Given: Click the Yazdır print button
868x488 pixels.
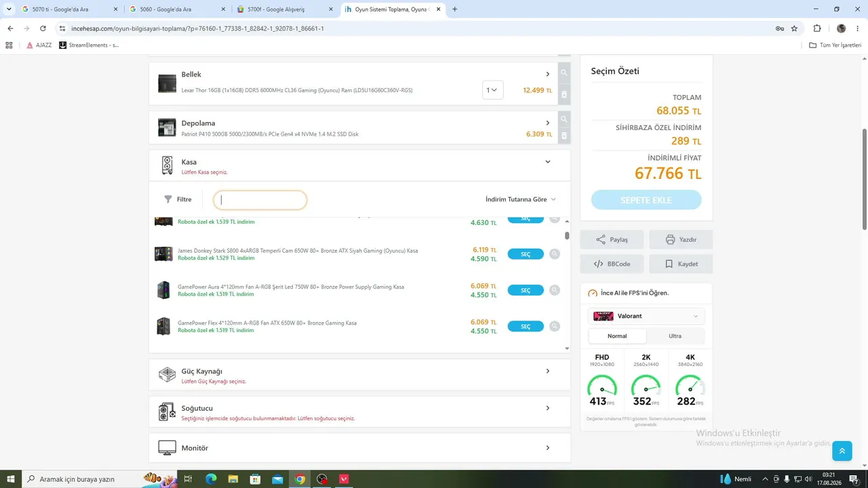Looking at the screenshot, I should point(681,239).
